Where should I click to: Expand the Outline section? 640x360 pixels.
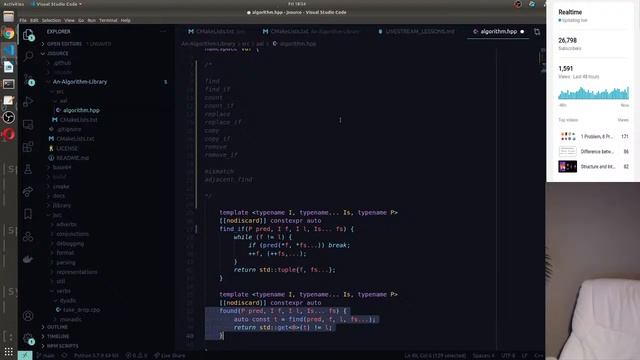click(x=57, y=327)
